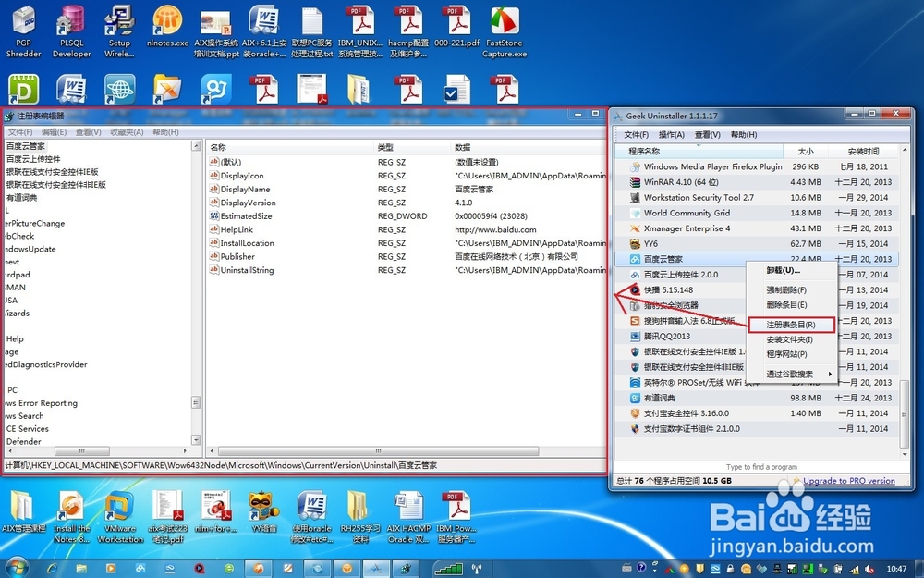924x578 pixels.
Task: Click the Upgrade to PRO version link
Action: [x=848, y=481]
